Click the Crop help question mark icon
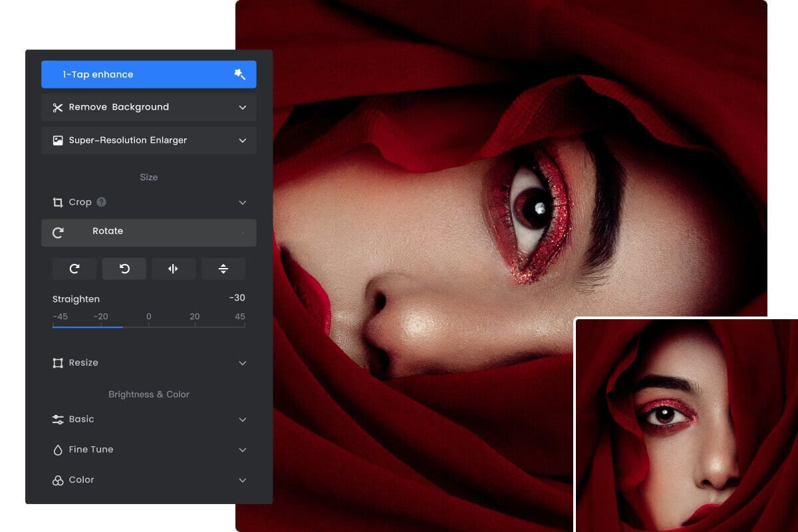Viewport: 798px width, 532px height. [x=101, y=201]
